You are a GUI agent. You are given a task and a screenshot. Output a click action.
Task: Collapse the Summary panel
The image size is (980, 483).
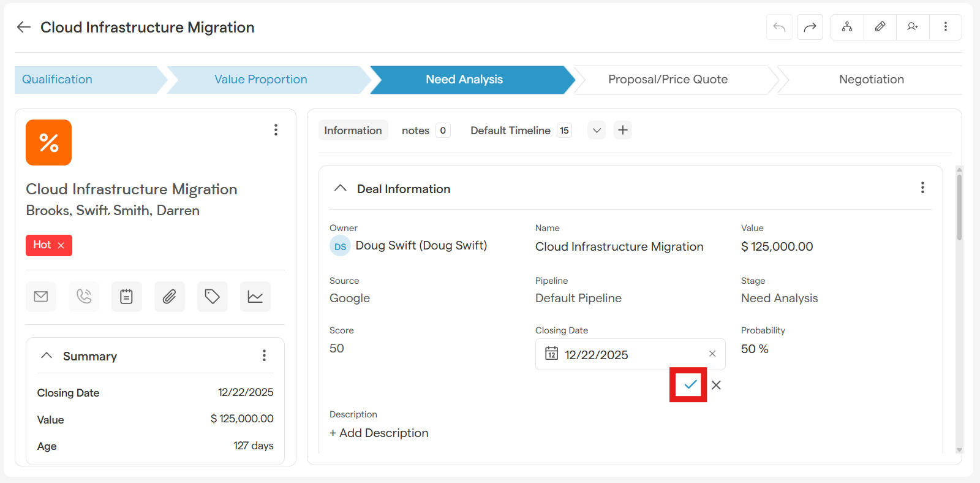(x=47, y=356)
